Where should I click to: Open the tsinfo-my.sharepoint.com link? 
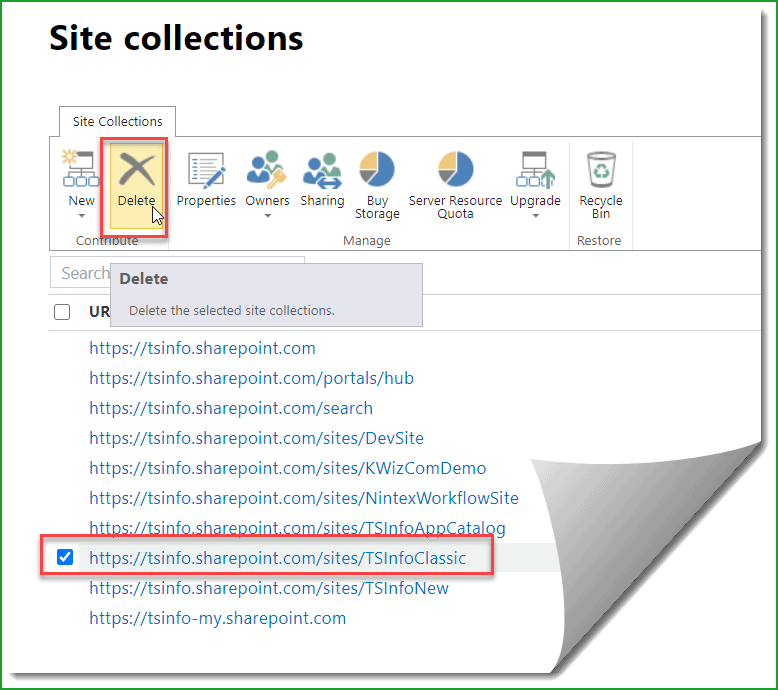(x=218, y=619)
